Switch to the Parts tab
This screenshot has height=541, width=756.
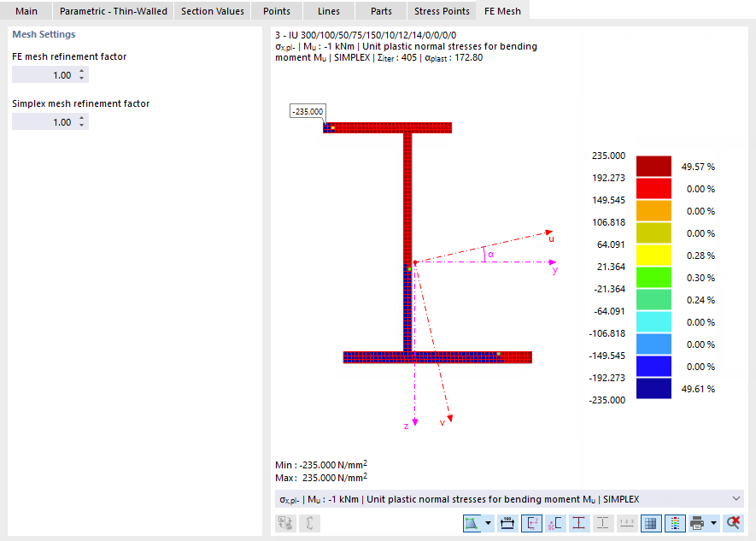(x=381, y=11)
